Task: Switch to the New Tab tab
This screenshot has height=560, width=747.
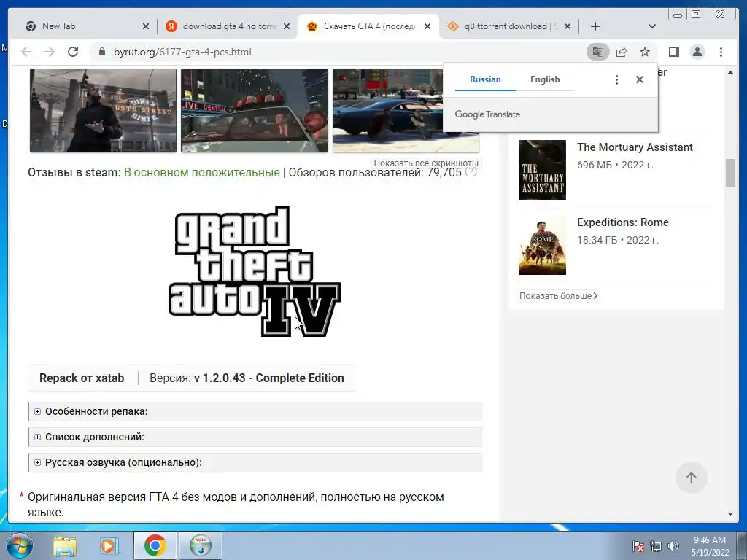Action: click(x=81, y=26)
